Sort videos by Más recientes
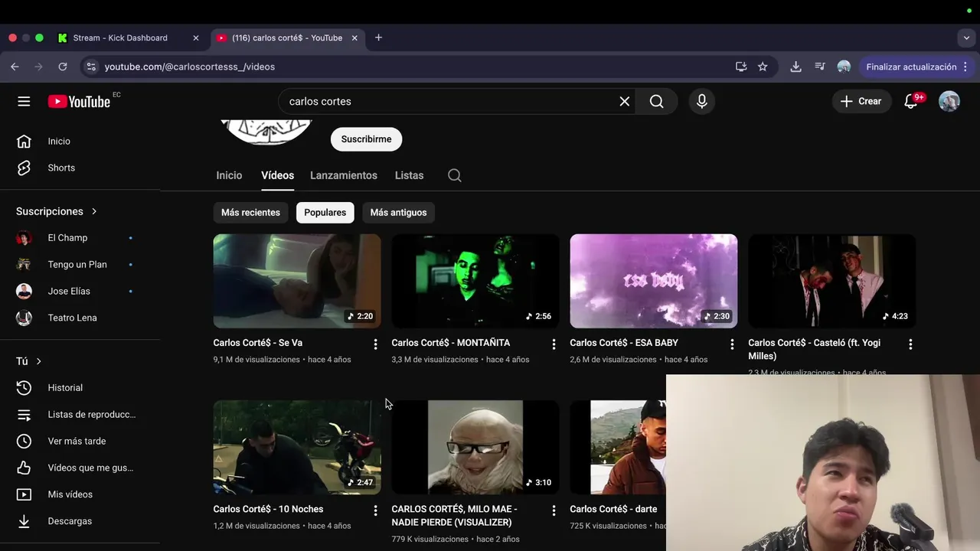Screen dimensions: 980x551 (250, 212)
